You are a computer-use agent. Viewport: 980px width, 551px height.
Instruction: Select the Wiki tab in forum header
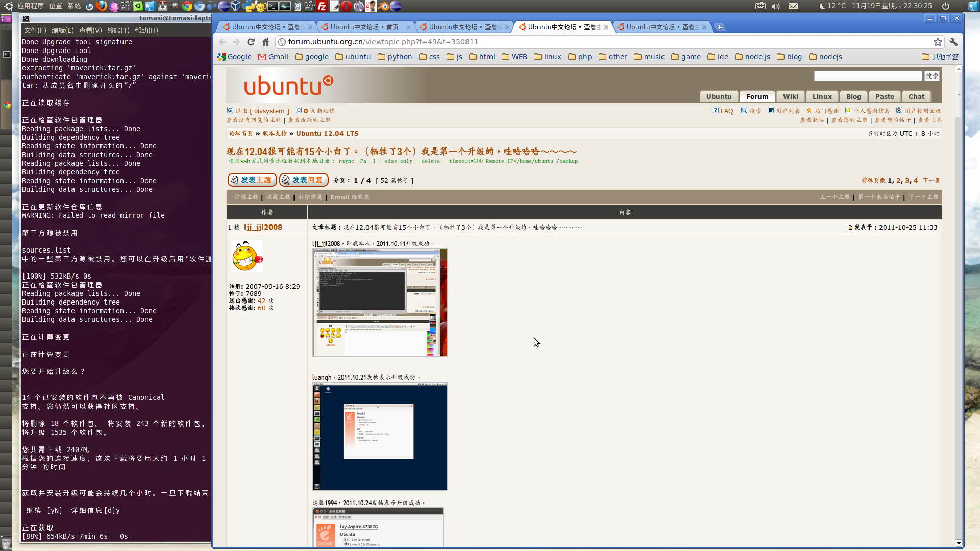[x=791, y=96]
